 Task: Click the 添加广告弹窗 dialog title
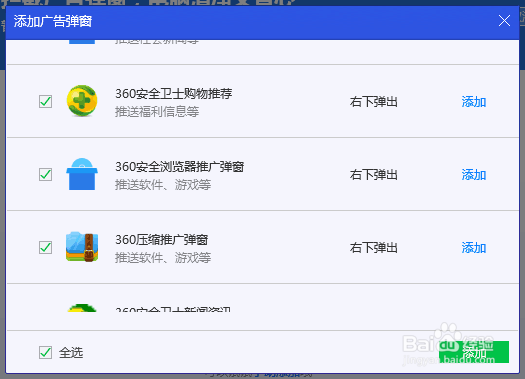(53, 21)
